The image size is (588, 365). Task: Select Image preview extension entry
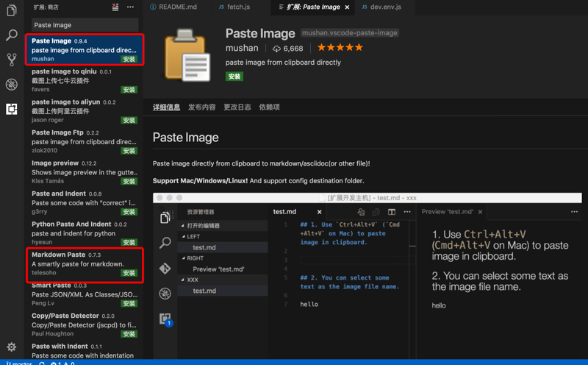pyautogui.click(x=85, y=171)
